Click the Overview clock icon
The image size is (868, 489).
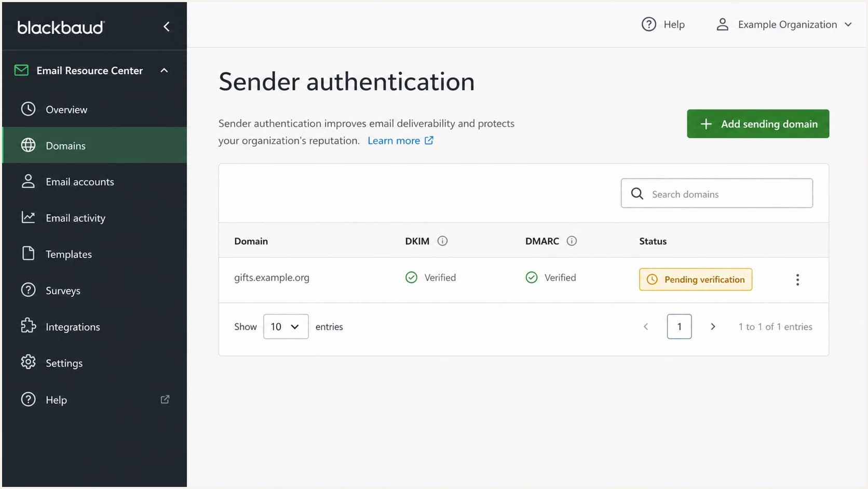28,109
